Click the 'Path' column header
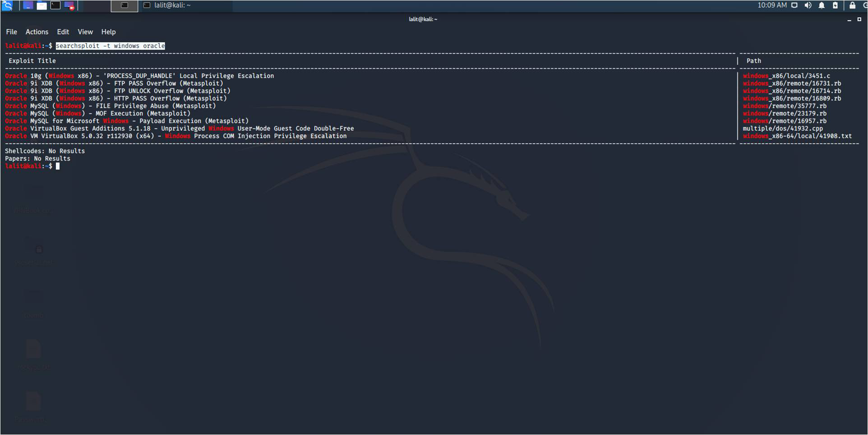 [x=753, y=61]
